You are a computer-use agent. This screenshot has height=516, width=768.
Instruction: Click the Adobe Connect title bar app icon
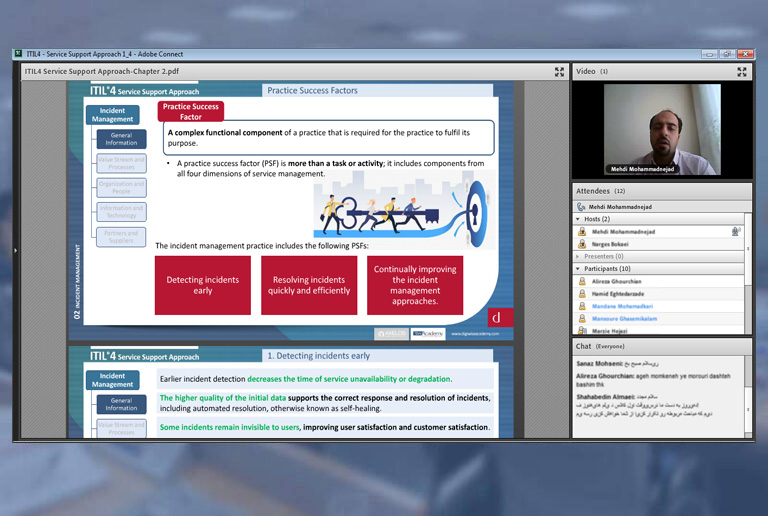(19, 53)
